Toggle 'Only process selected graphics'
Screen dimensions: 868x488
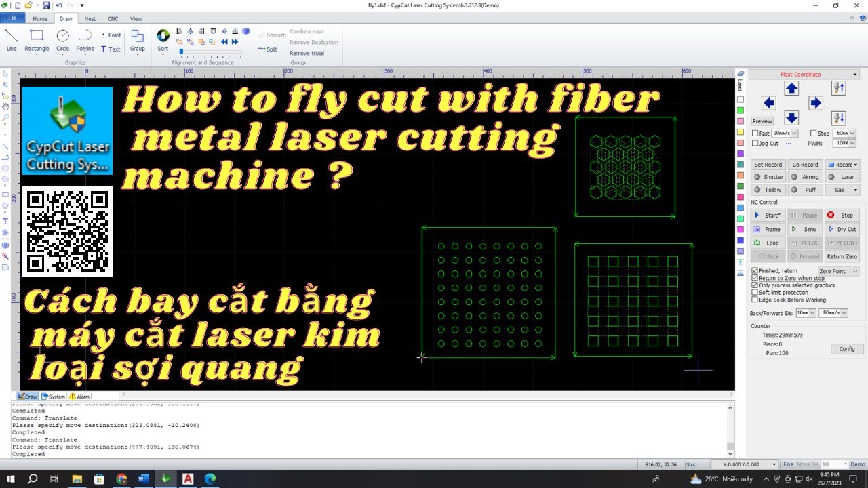coord(755,285)
